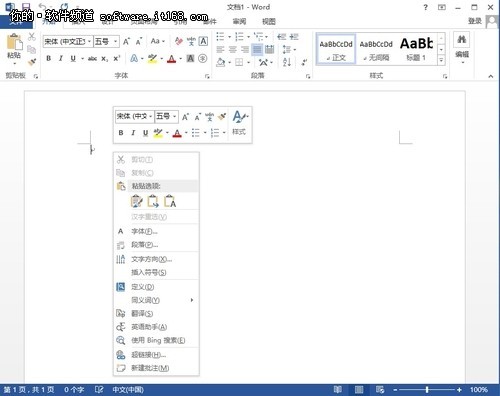Apply strikethrough abc formatting

[92, 59]
